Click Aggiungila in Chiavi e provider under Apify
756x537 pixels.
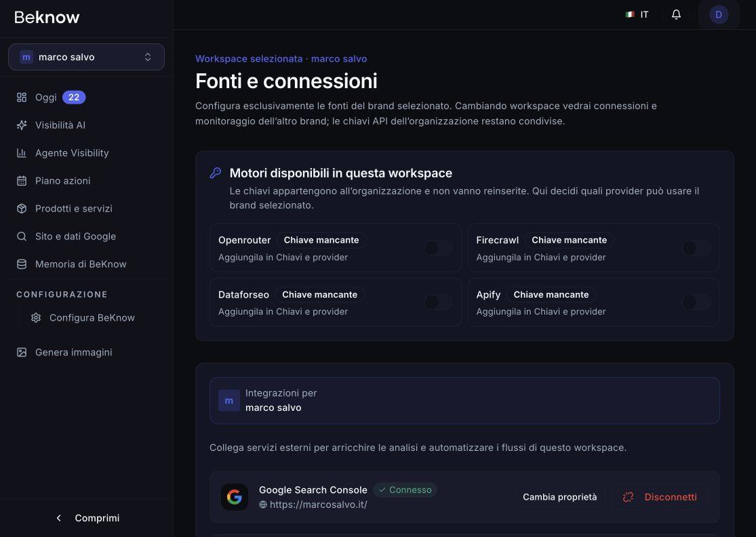click(541, 312)
